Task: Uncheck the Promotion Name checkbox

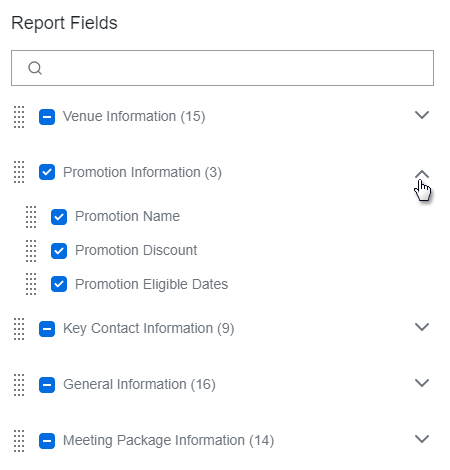Action: (59, 217)
